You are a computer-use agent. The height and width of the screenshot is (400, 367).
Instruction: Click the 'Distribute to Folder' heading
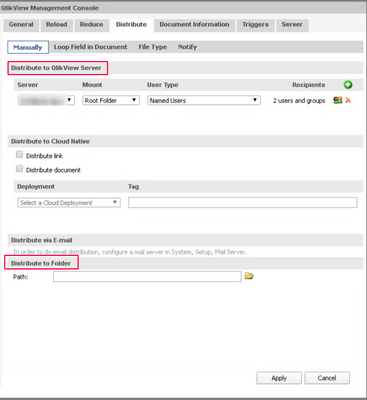41,263
